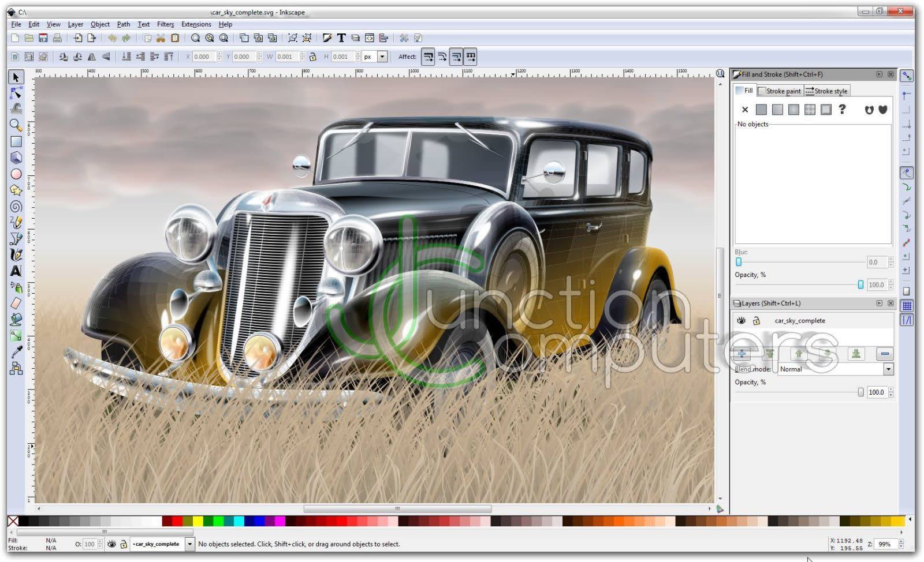
Task: Lower layer to bottom button
Action: tap(856, 354)
